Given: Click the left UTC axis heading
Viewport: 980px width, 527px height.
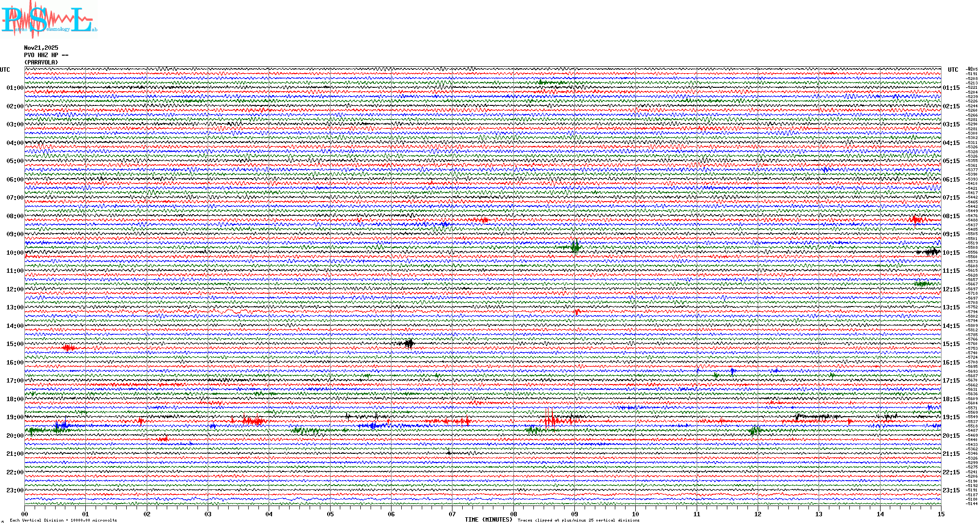Looking at the screenshot, I should tap(5, 70).
